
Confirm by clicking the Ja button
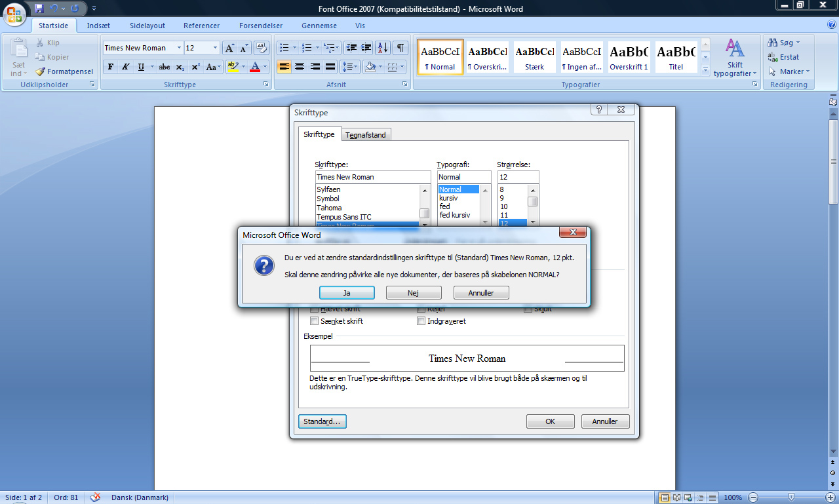pyautogui.click(x=347, y=293)
